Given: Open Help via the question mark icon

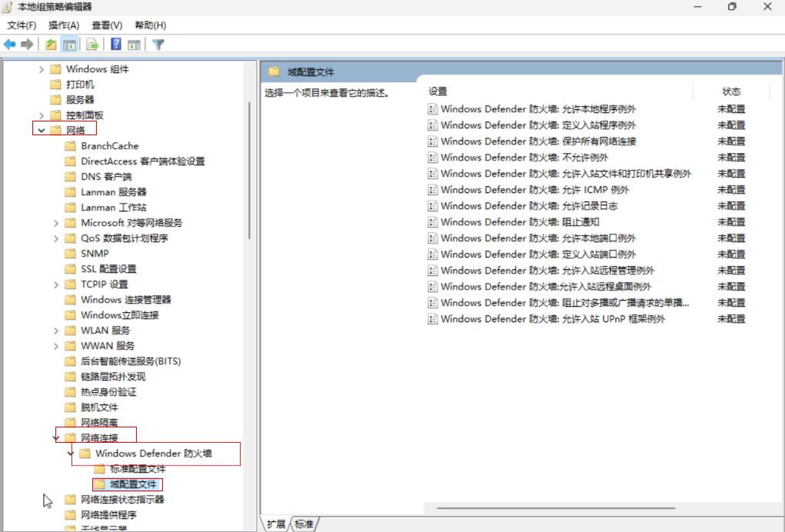Looking at the screenshot, I should (115, 45).
